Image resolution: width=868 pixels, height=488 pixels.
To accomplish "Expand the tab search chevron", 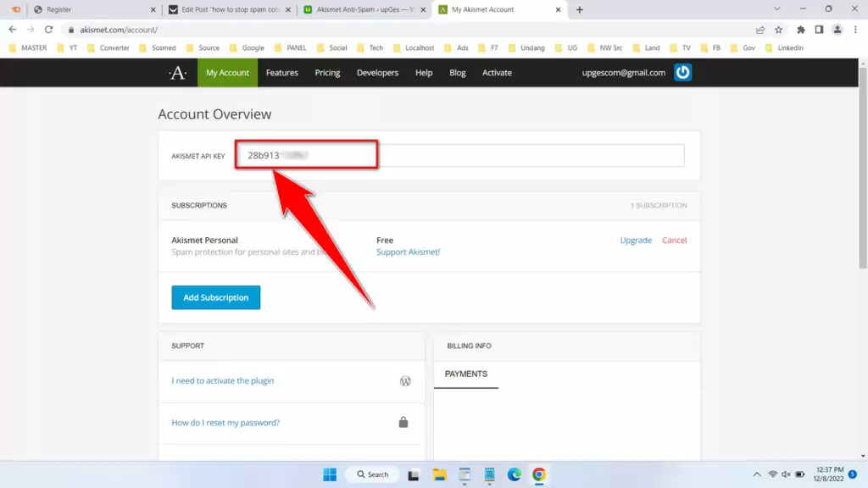I will point(777,9).
